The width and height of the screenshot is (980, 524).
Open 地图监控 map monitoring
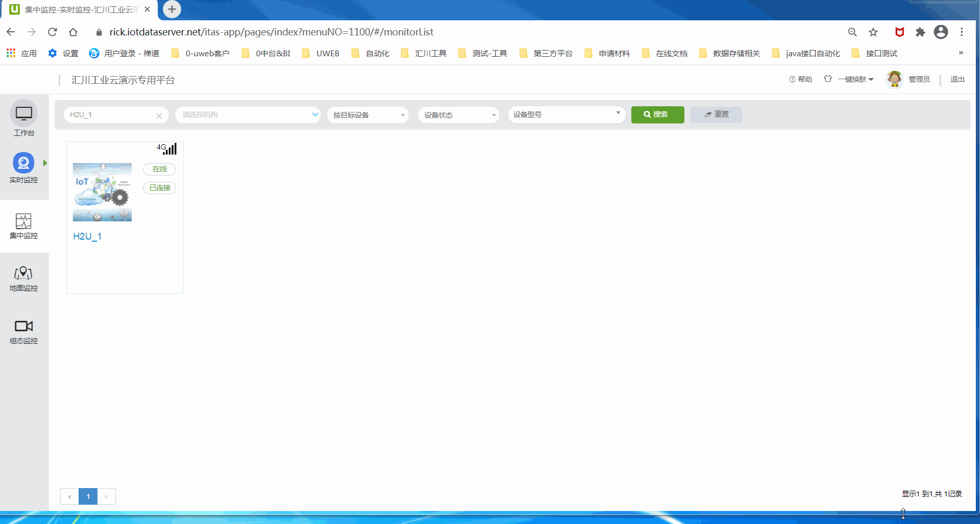[23, 279]
